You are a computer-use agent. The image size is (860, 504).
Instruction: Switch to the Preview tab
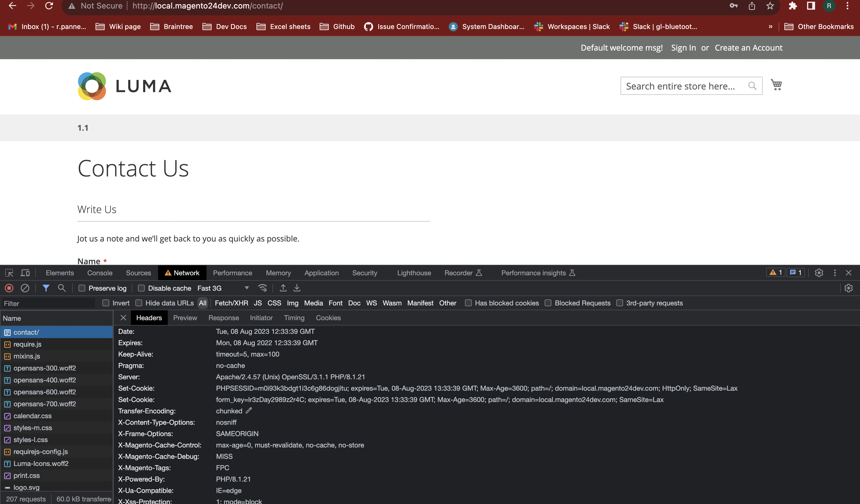pyautogui.click(x=185, y=317)
